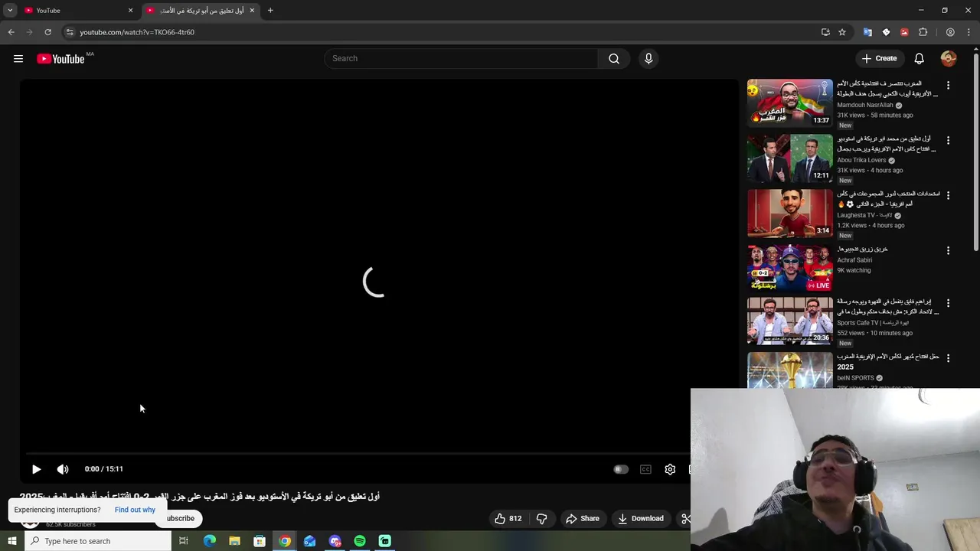Screen dimensions: 980x551
Task: Open Abou Trika Lovers 12:11 video thumbnail
Action: pyautogui.click(x=789, y=158)
